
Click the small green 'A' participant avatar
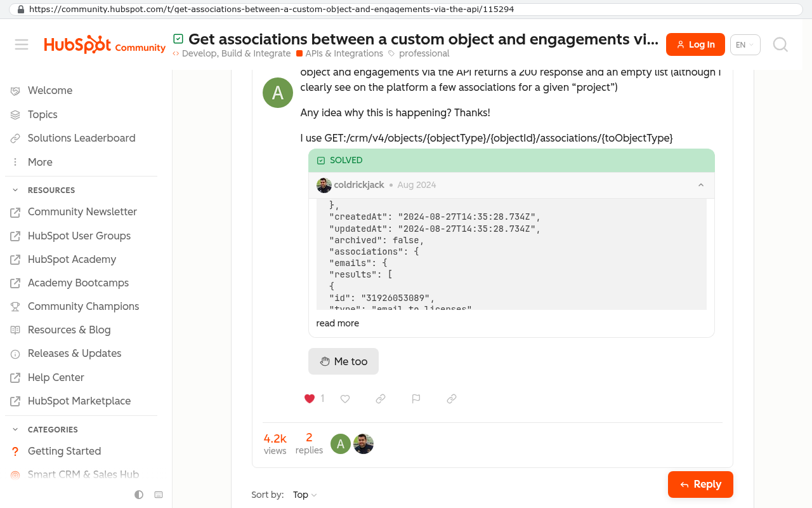341,444
